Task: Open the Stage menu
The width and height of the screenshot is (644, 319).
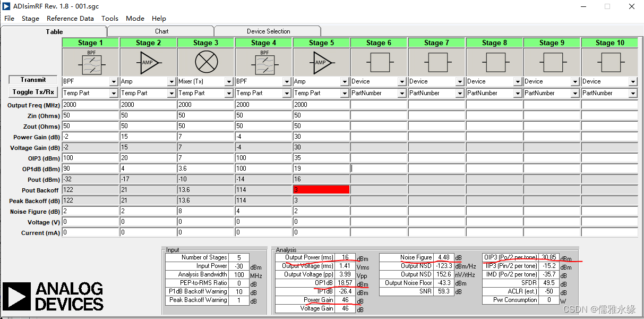Action: (x=30, y=18)
